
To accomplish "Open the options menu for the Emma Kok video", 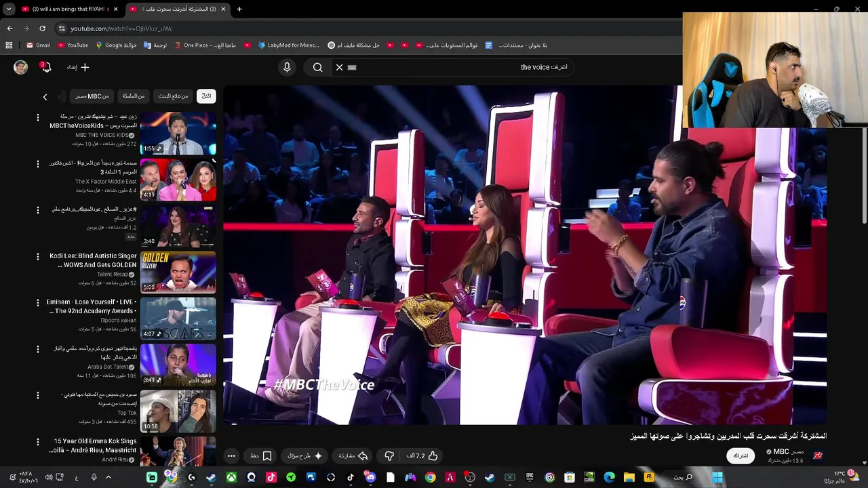I will click(x=38, y=442).
